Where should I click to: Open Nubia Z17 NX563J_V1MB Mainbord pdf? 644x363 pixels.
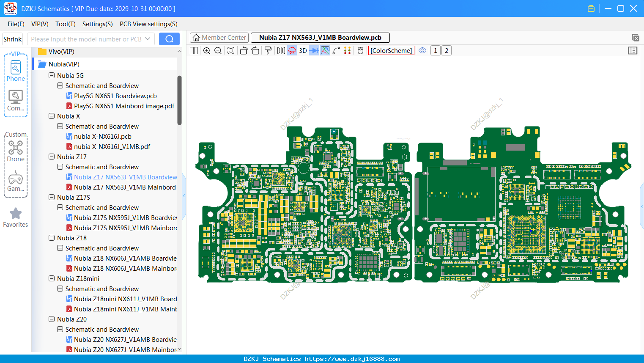(x=125, y=187)
